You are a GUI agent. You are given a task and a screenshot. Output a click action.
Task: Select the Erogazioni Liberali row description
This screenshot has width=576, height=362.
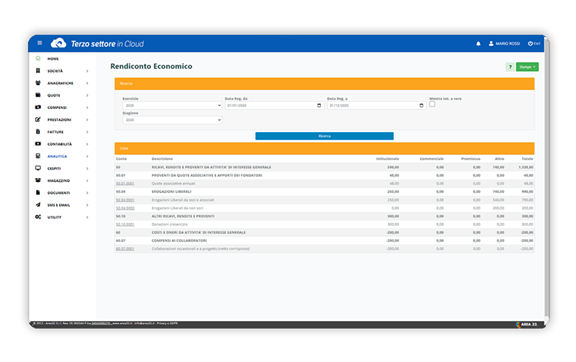[x=171, y=191]
